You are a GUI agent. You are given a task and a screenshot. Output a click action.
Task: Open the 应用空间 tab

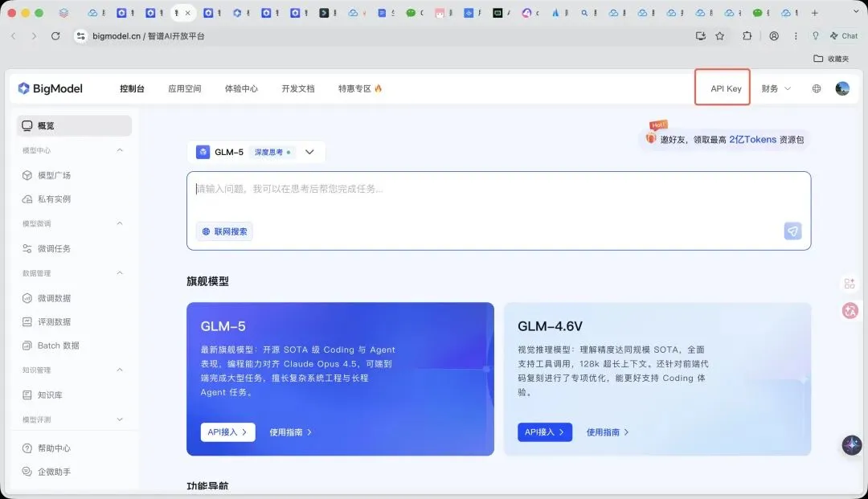184,88
